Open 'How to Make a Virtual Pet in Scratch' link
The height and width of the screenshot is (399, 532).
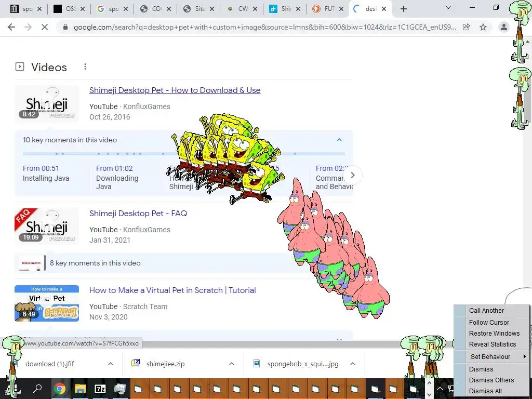point(172,290)
